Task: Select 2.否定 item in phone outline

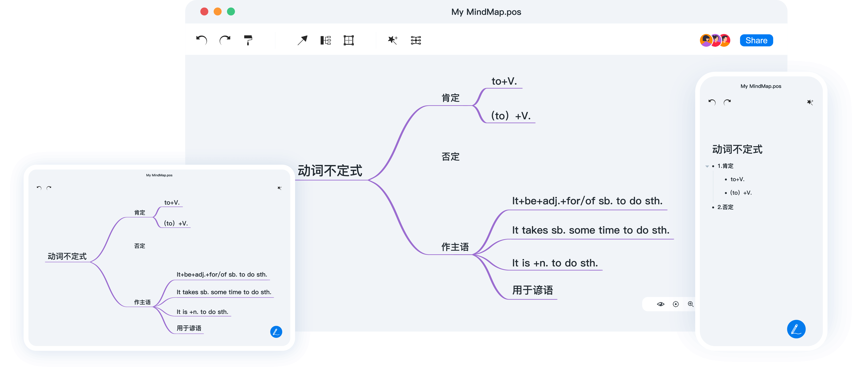Action: click(725, 207)
